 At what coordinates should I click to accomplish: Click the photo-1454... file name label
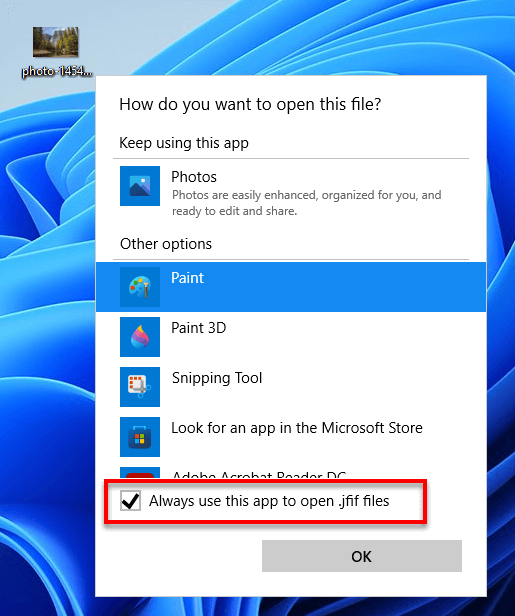click(57, 71)
